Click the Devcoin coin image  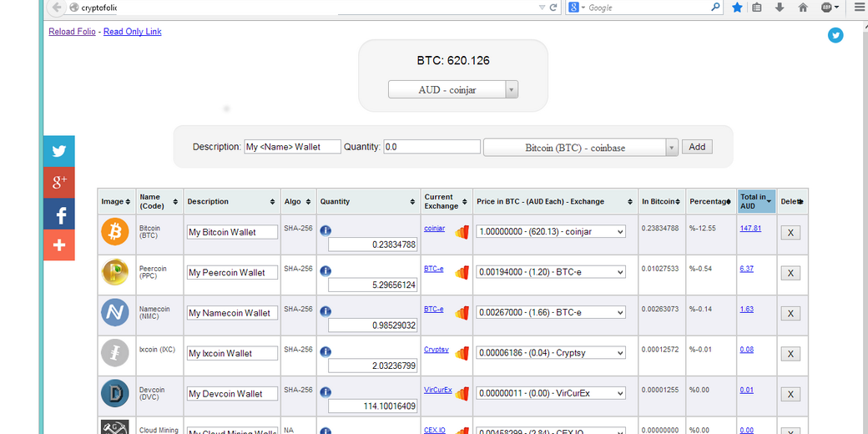pos(115,393)
